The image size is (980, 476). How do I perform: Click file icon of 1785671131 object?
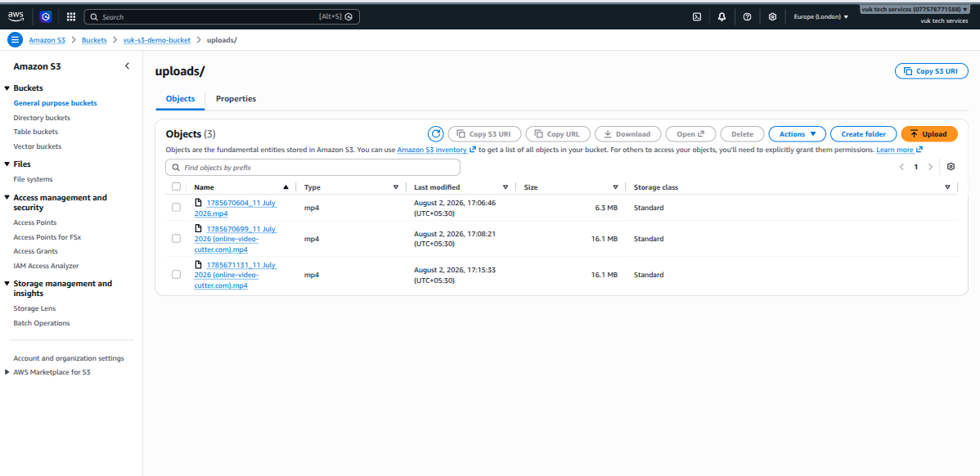pos(198,264)
